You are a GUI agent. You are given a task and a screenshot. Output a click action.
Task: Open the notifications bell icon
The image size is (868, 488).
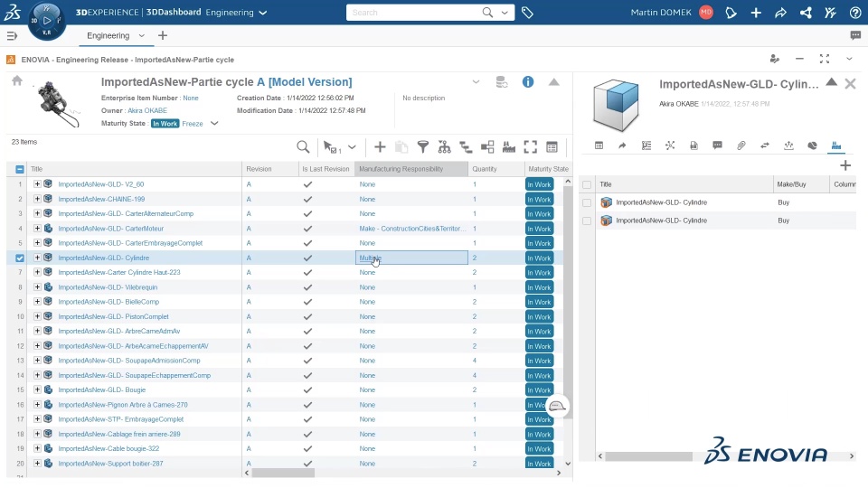click(x=731, y=12)
